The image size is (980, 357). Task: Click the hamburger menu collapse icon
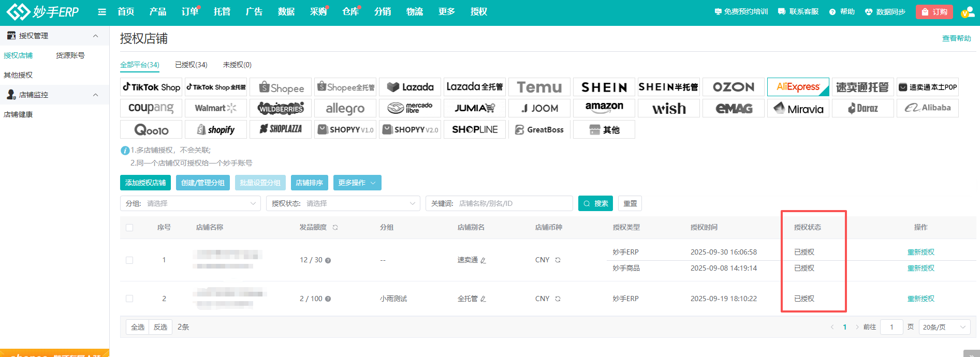[x=102, y=12]
